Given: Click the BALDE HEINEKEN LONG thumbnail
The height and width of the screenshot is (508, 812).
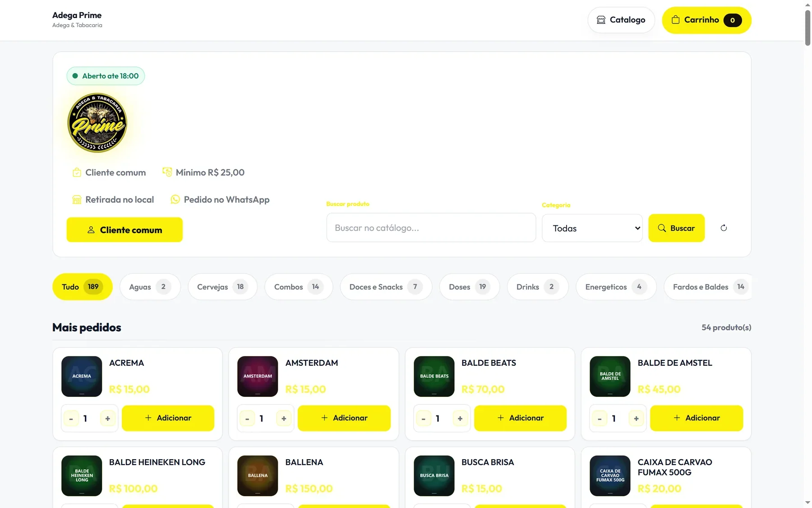Looking at the screenshot, I should (x=82, y=475).
